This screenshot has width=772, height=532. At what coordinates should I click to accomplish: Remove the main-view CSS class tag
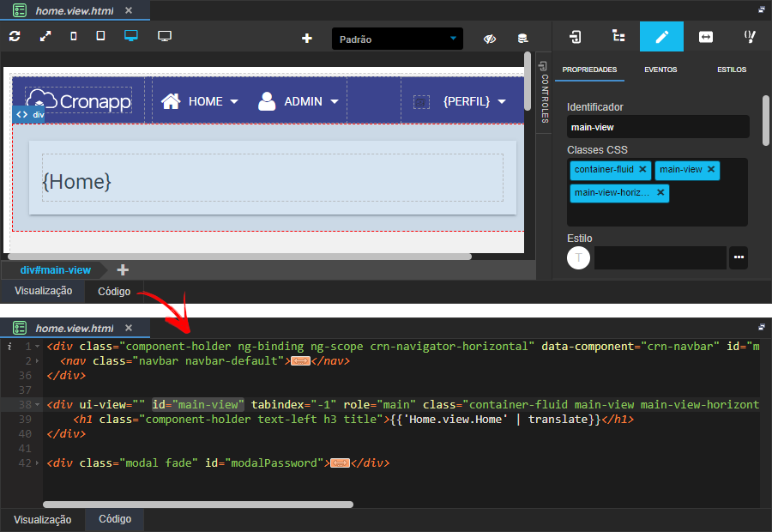tap(711, 169)
